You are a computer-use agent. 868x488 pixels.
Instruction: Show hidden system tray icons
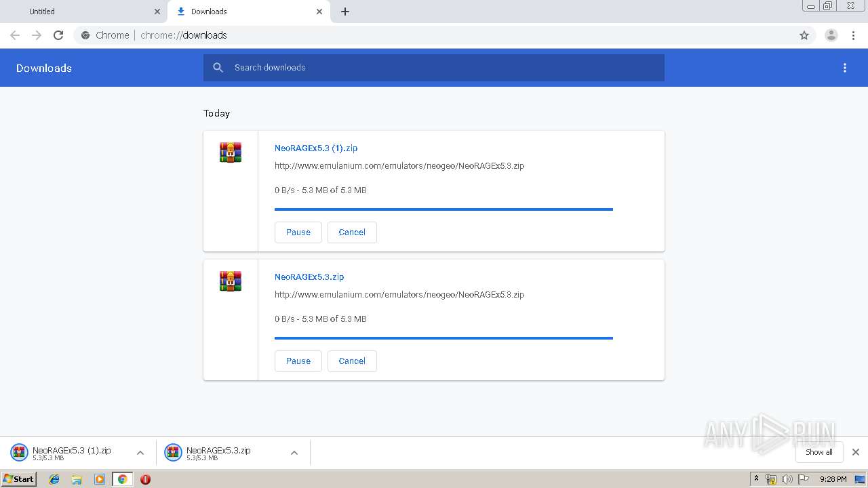[757, 479]
